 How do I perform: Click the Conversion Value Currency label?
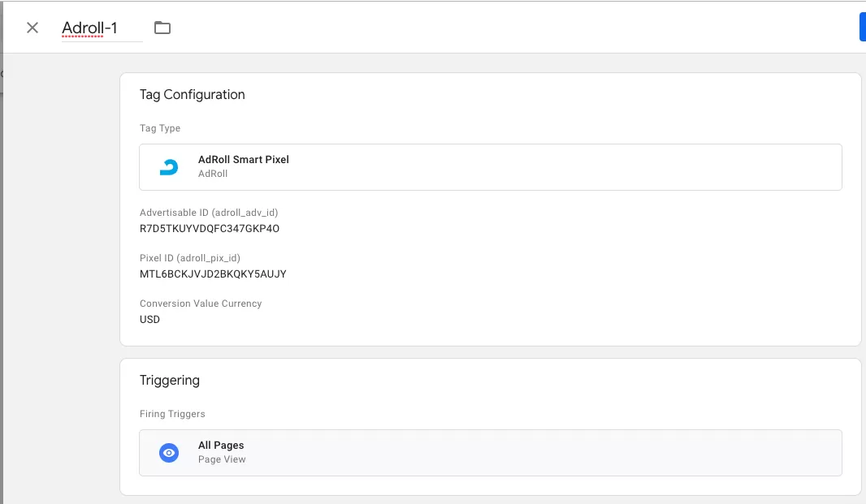[201, 304]
